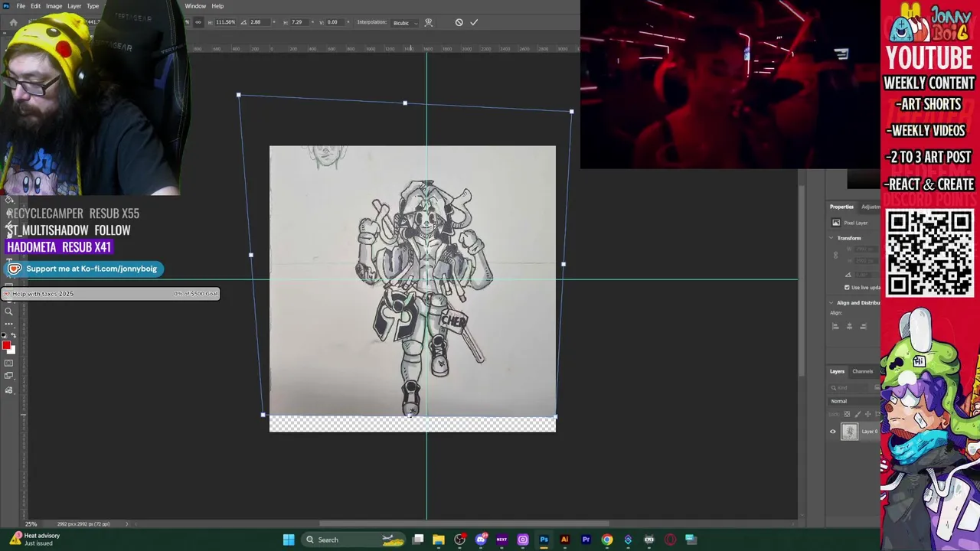Commit the transform with the checkmark icon
This screenshot has width=980, height=551.
[x=474, y=22]
